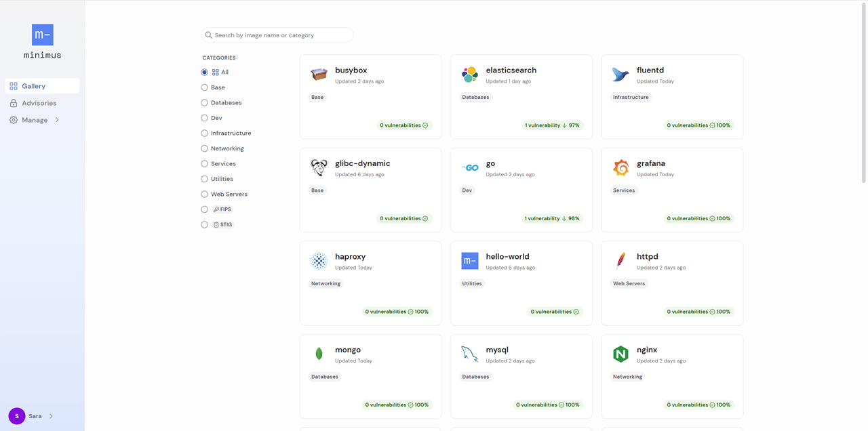Open the busybox image card title
Viewport: 868px width, 431px height.
351,70
